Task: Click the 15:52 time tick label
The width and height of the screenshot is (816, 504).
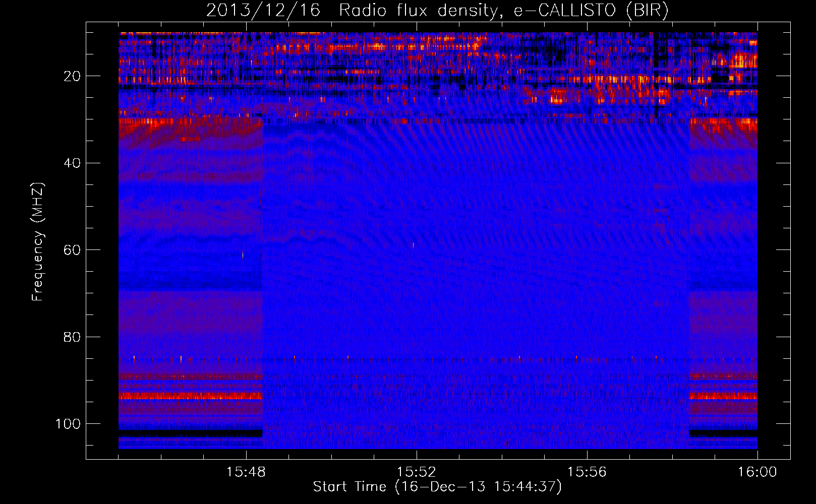Action: click(417, 472)
